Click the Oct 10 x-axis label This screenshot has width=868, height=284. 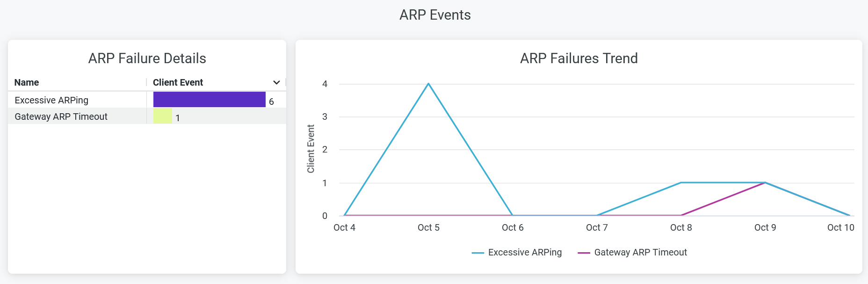click(840, 227)
